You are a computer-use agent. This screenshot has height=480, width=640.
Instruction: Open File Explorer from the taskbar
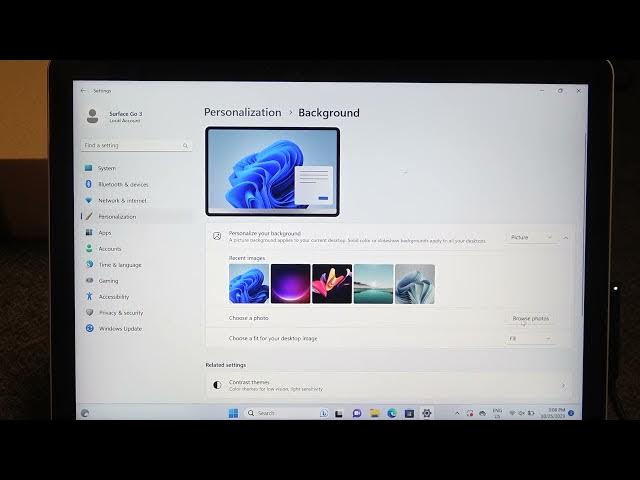point(374,413)
